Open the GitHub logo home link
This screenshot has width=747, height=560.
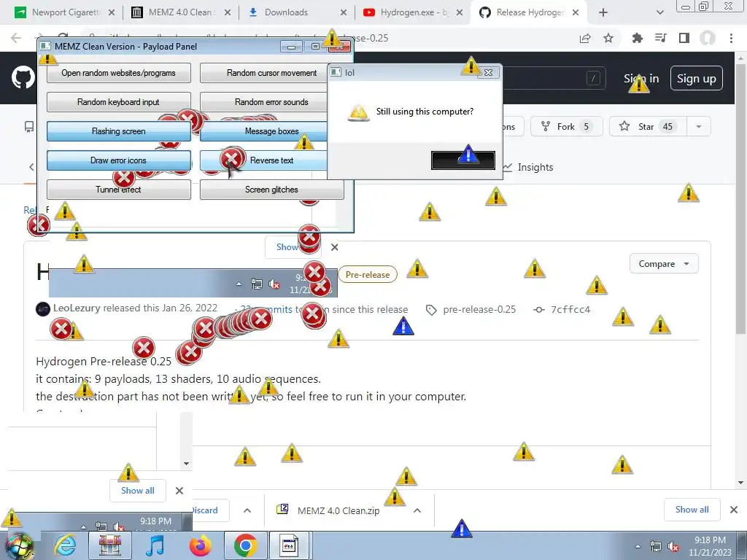coord(23,78)
